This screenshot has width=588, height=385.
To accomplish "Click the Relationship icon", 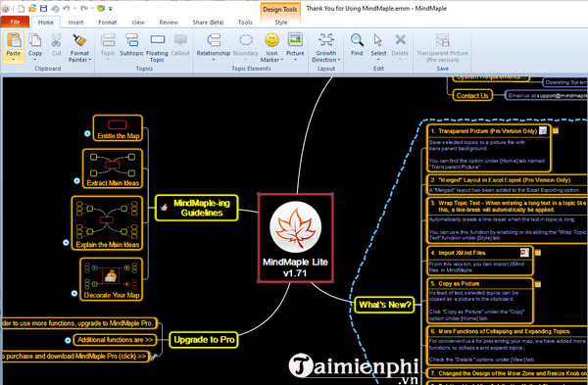I will [x=214, y=40].
